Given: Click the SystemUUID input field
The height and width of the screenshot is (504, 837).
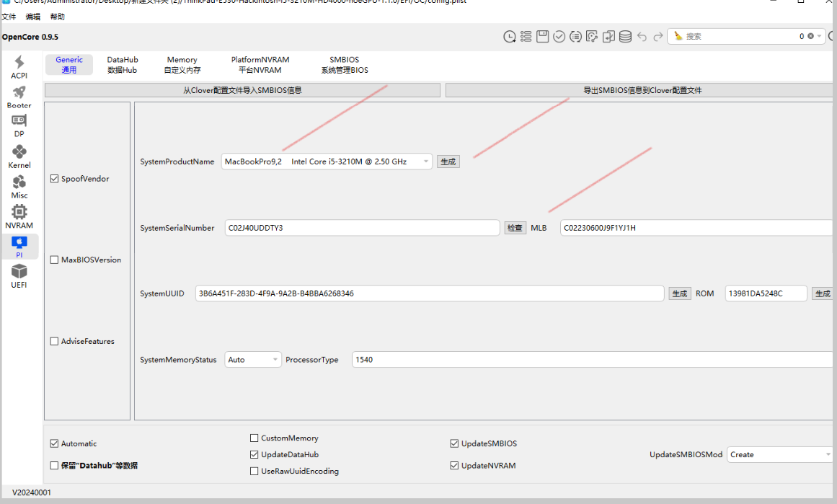Looking at the screenshot, I should pos(430,293).
